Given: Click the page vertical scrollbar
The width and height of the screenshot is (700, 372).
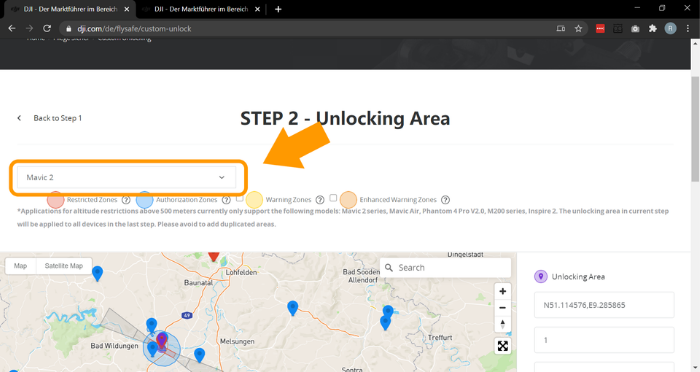Looking at the screenshot, I should pos(695,129).
